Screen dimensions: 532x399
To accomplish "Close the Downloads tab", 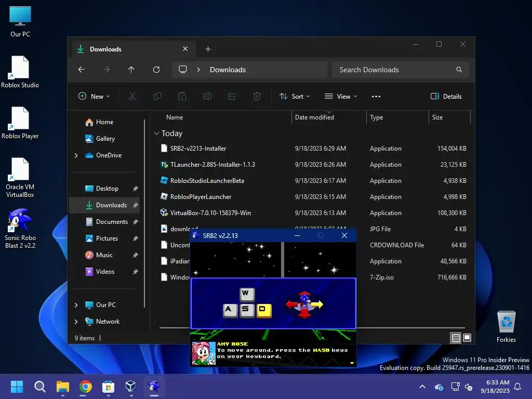I will point(185,49).
